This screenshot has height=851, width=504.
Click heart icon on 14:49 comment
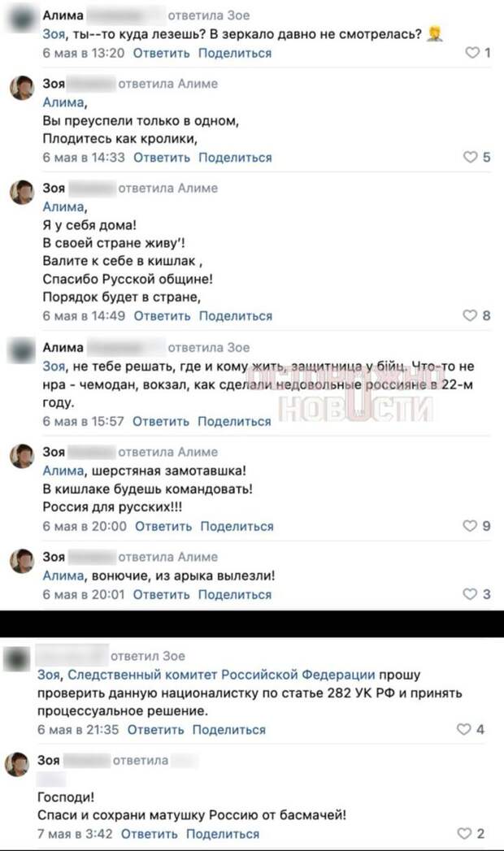pyautogui.click(x=470, y=315)
